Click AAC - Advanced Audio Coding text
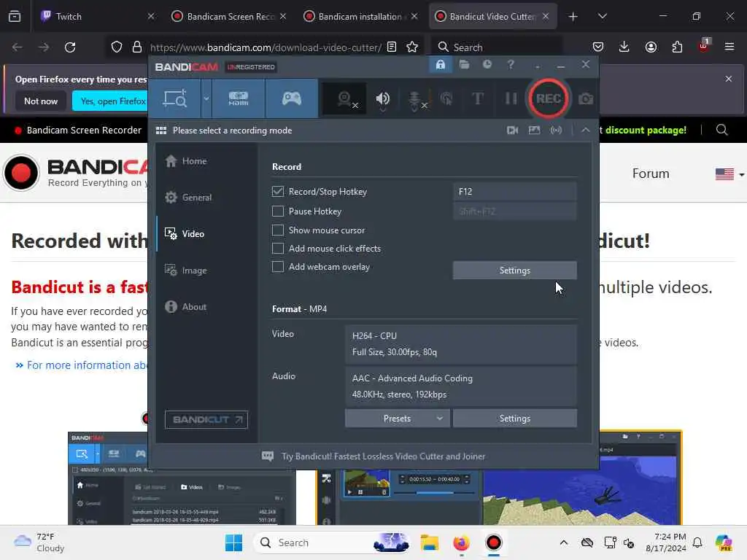This screenshot has width=747, height=560. 412,378
